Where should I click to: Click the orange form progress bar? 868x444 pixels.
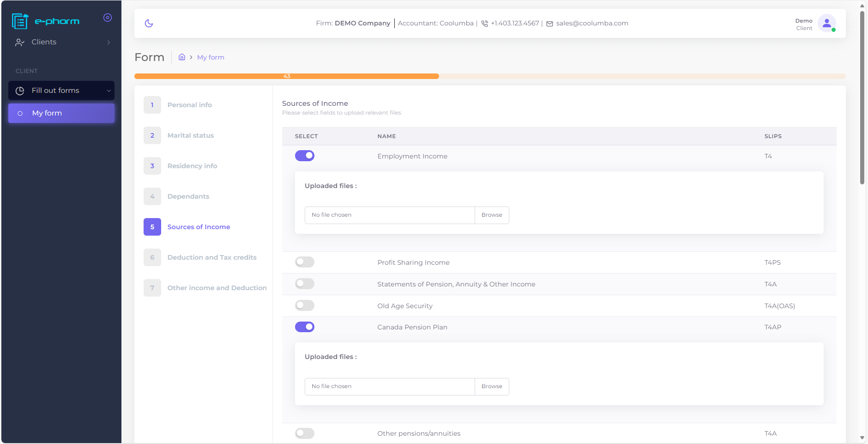tap(286, 76)
